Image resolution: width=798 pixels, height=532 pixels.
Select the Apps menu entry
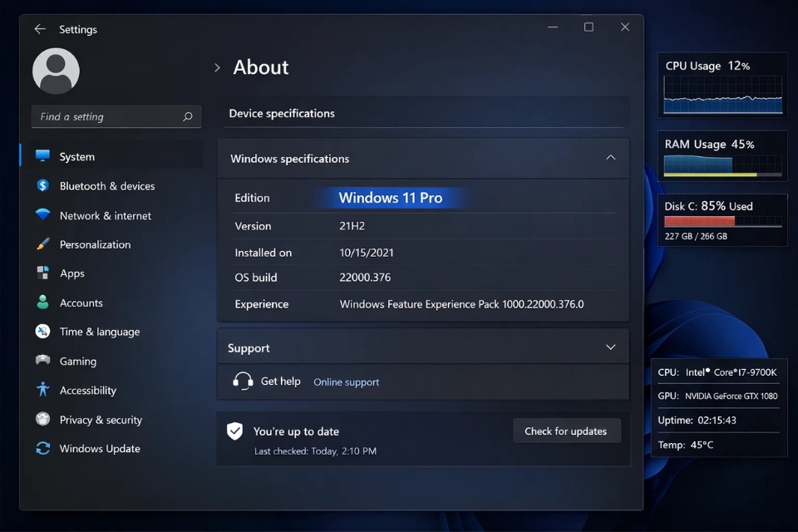click(72, 273)
